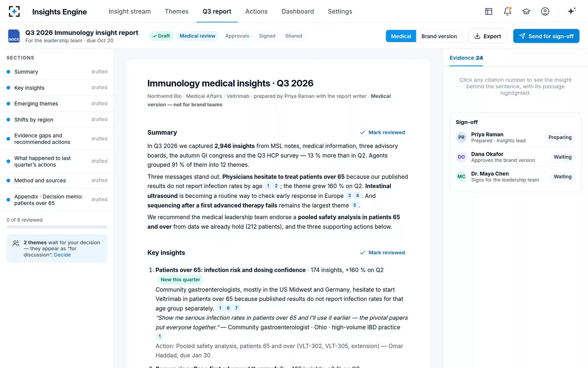Viewport: 588px width, 368px height.
Task: Open Evidence gaps and recommended actions section
Action: [57, 139]
